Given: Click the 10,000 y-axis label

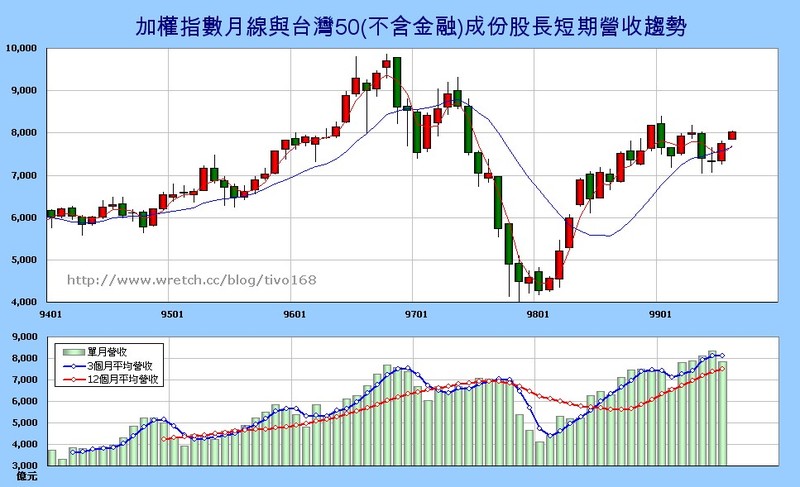Looking at the screenshot, I should (21, 48).
